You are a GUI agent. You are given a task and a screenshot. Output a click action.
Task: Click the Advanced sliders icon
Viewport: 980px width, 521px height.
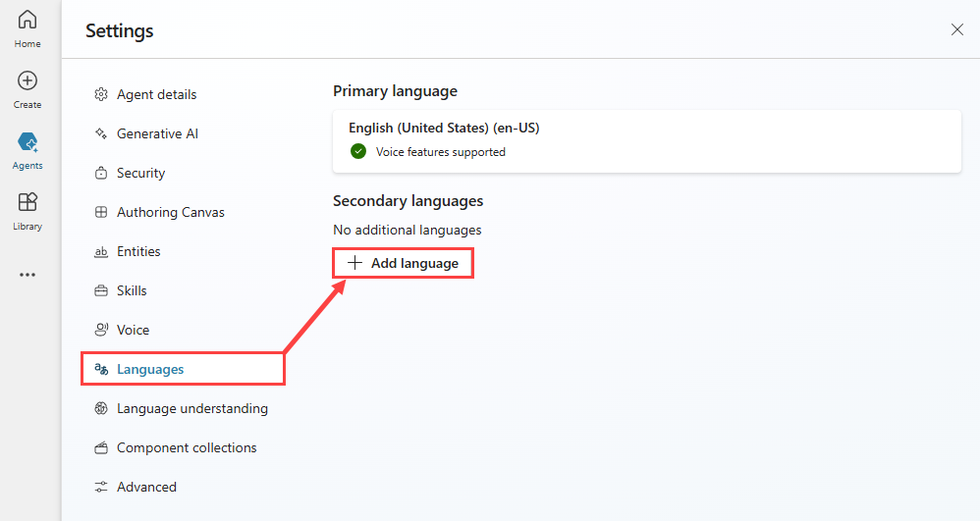[100, 488]
